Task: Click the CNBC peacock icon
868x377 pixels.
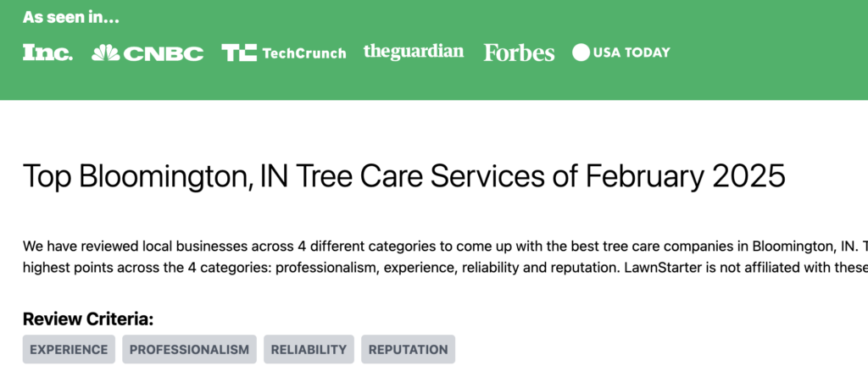Action: coord(105,53)
